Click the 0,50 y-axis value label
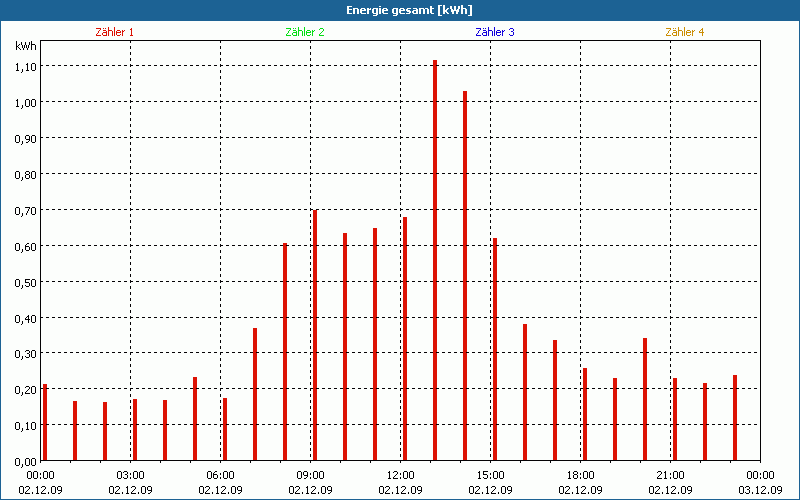 (x=25, y=282)
